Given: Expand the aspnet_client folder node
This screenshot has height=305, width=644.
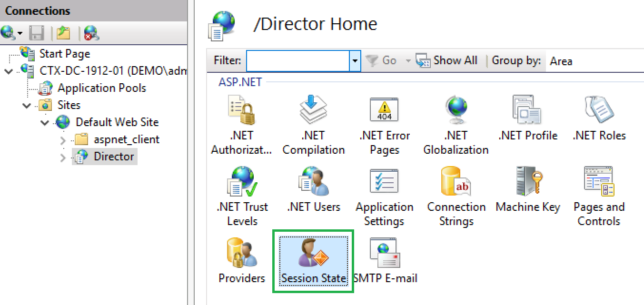Looking at the screenshot, I should click(63, 140).
